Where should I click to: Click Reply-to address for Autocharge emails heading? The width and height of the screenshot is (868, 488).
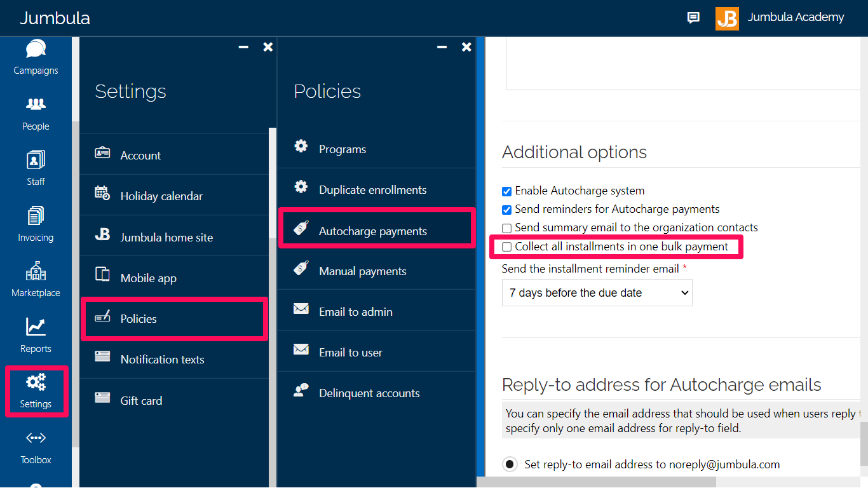(x=661, y=384)
